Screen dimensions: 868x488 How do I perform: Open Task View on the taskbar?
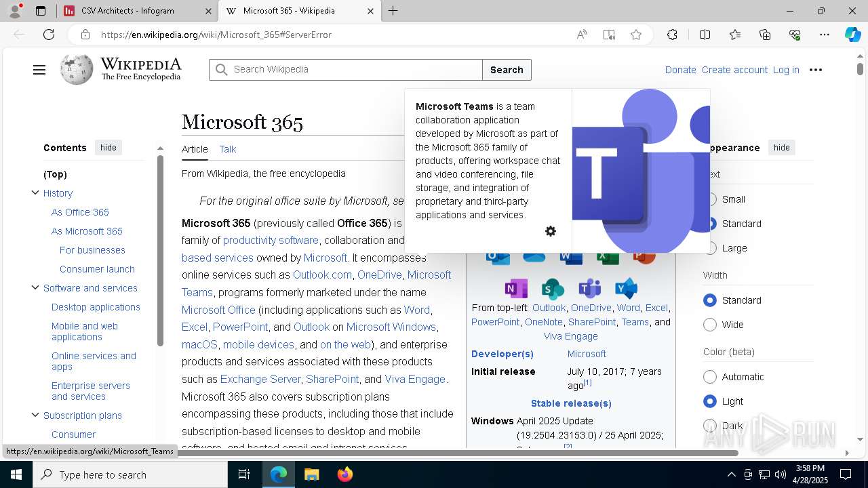(x=244, y=474)
